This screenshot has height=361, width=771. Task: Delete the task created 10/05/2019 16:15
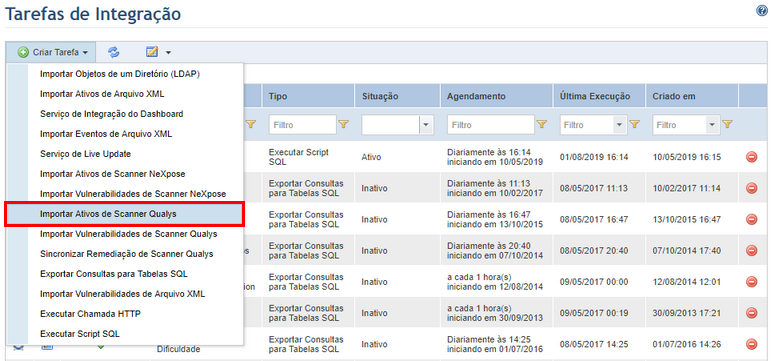(751, 157)
